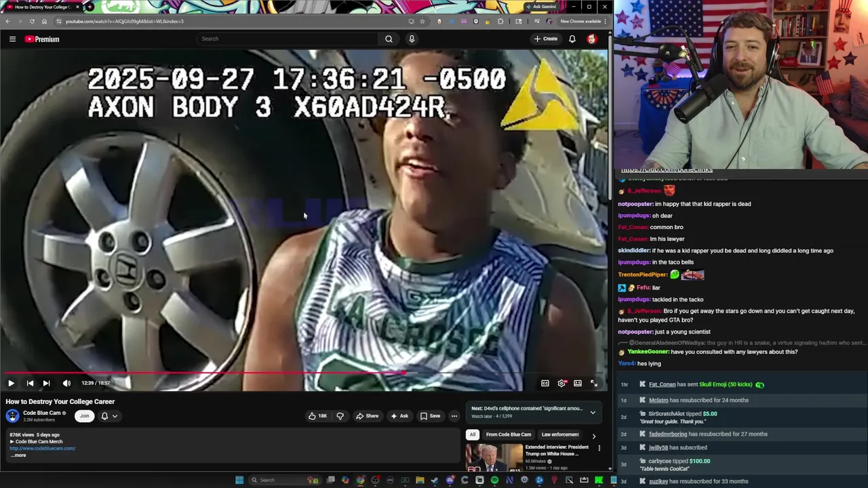The height and width of the screenshot is (488, 868).
Task: Click Fat_Conan in the events list
Action: point(662,384)
